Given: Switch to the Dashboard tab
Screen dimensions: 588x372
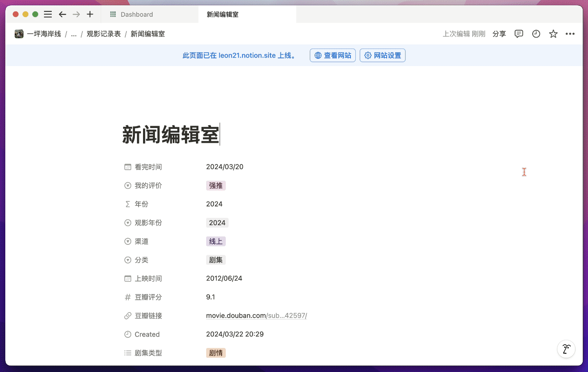Looking at the screenshot, I should coord(137,14).
